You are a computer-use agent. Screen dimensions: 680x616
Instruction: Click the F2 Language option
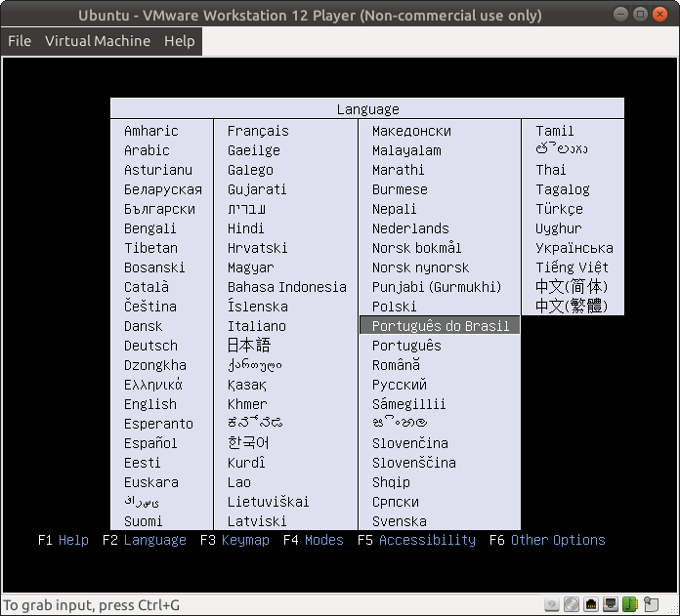pyautogui.click(x=145, y=540)
